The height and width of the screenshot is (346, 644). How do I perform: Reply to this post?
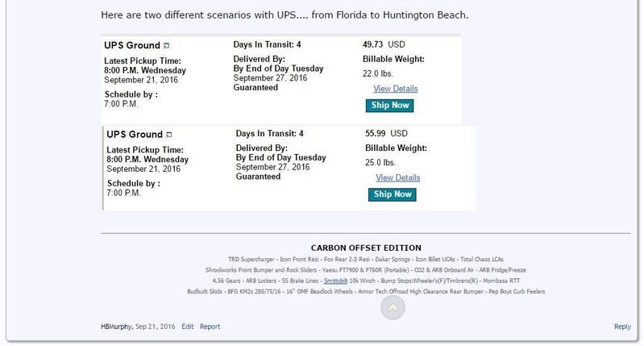[x=622, y=327]
